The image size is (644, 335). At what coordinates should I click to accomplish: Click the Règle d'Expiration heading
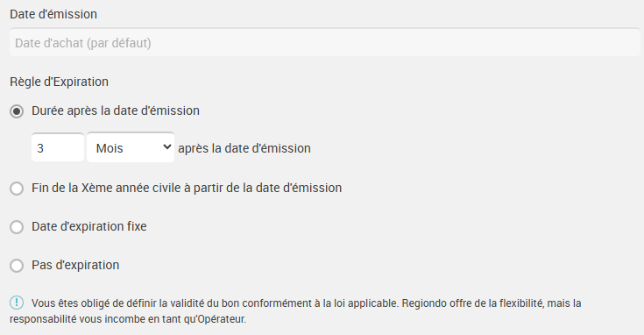(60, 82)
